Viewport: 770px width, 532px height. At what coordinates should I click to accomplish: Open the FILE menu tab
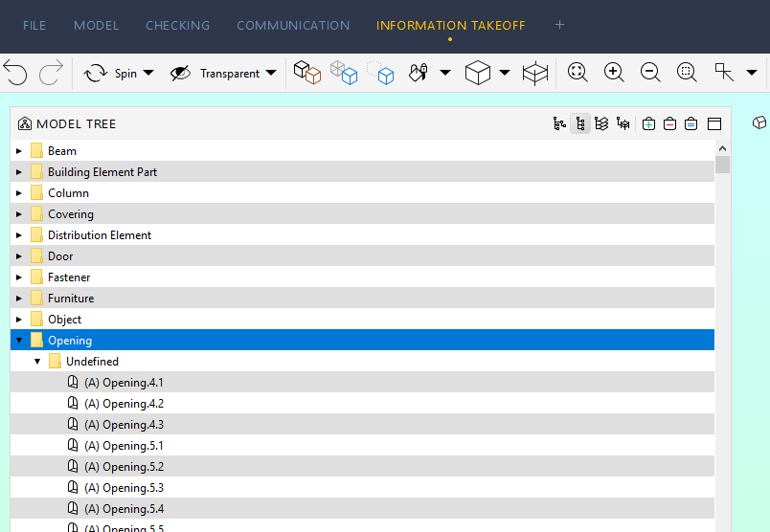click(x=34, y=26)
